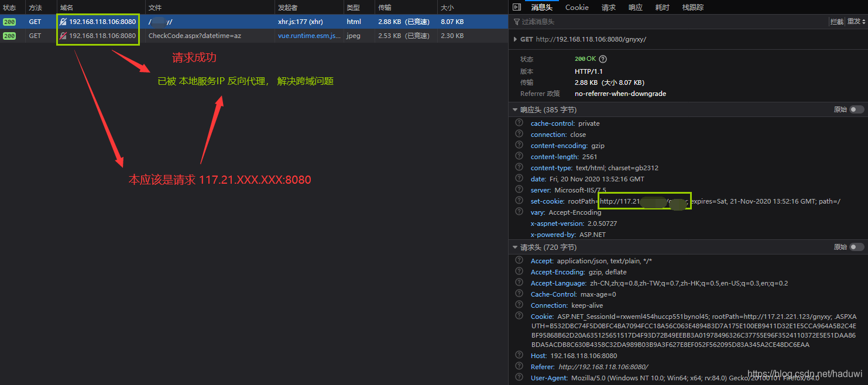Screen dimensions: 868x385
Task: Open the help icon for the Connection: keep-alive header
Action: click(519, 305)
